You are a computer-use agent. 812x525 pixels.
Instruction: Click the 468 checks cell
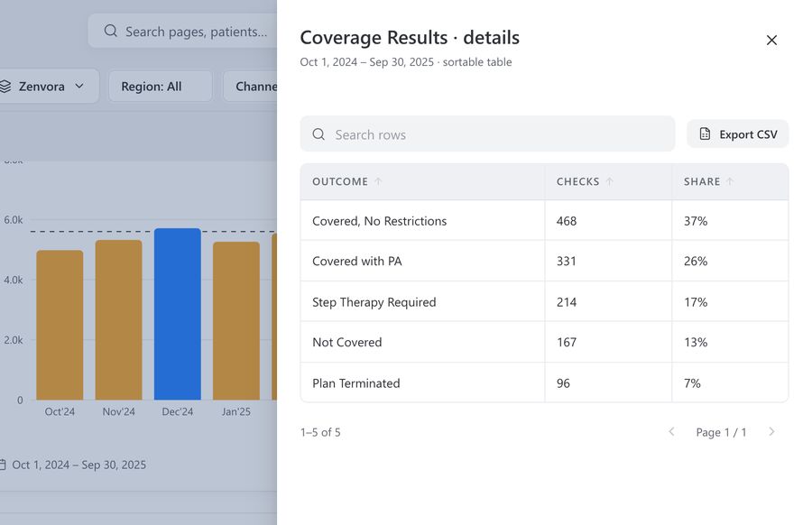(608, 221)
